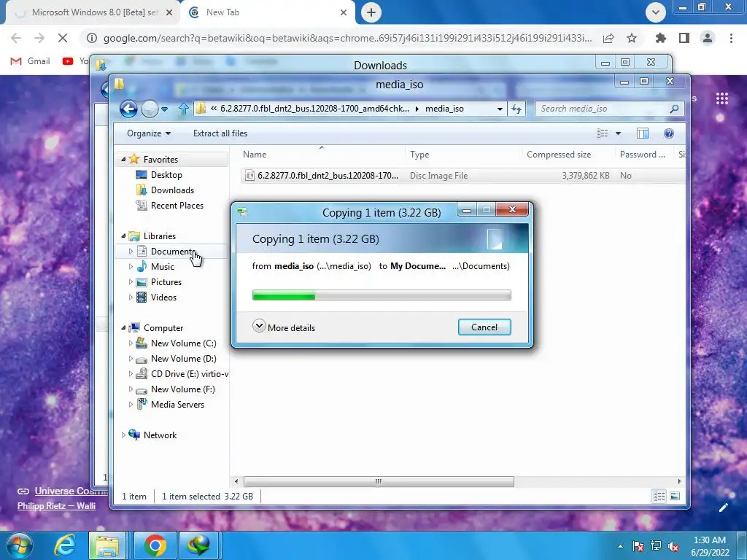Open address bar history dropdown arrow

click(x=500, y=109)
